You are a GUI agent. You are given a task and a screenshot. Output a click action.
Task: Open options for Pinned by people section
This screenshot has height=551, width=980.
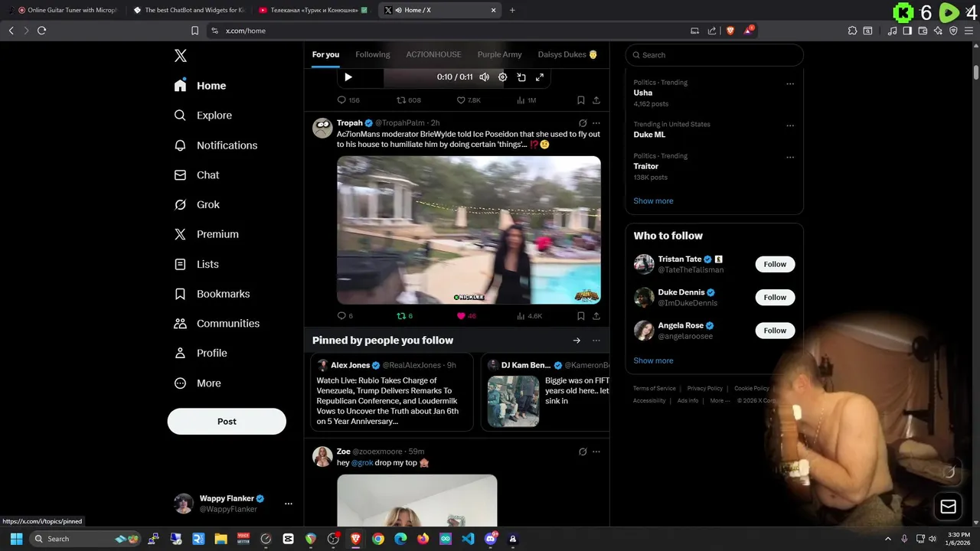[x=596, y=341]
